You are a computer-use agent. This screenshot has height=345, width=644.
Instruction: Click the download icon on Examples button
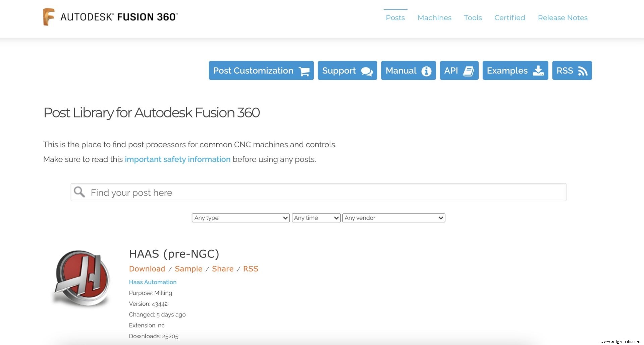tap(538, 71)
